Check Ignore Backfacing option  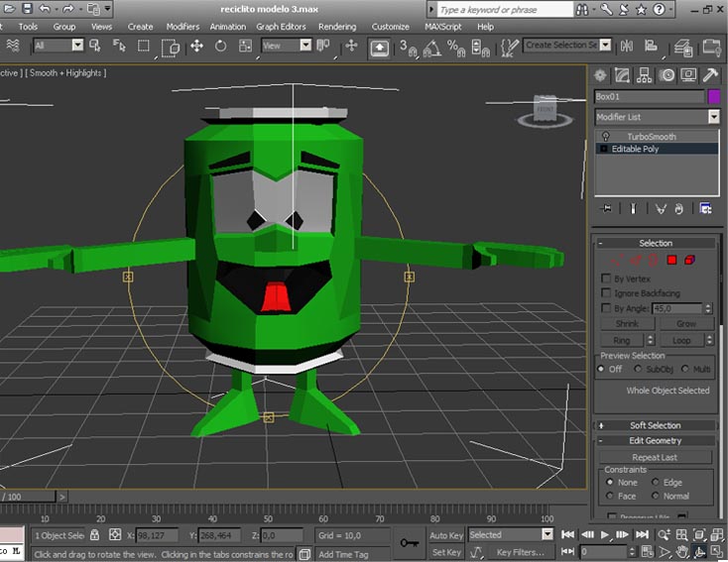(606, 293)
